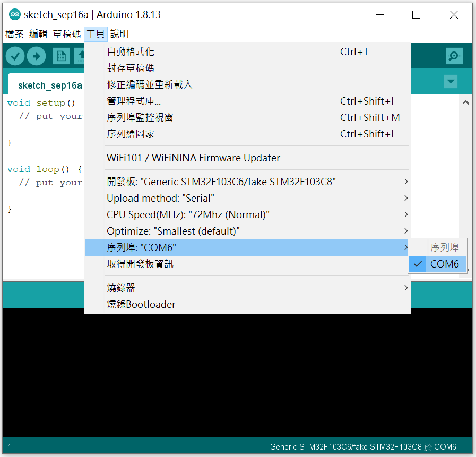Open the 編輯 menu
This screenshot has height=457, width=476.
(38, 34)
